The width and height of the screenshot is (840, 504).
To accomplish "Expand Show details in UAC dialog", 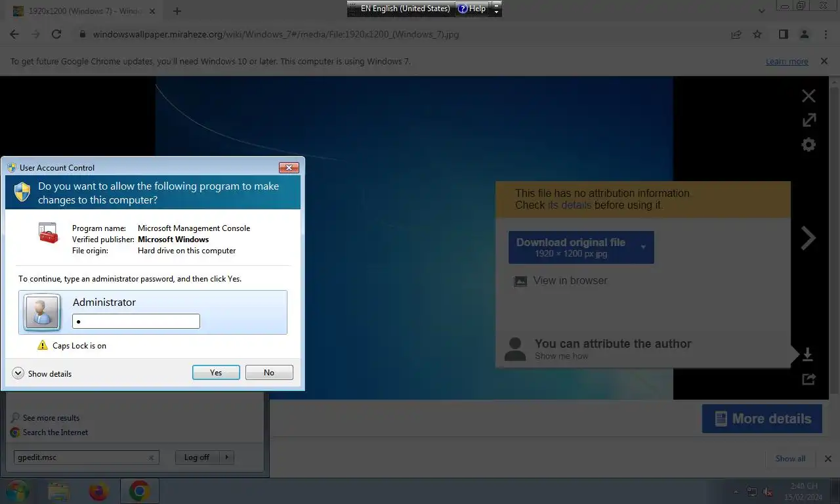I will pyautogui.click(x=42, y=373).
